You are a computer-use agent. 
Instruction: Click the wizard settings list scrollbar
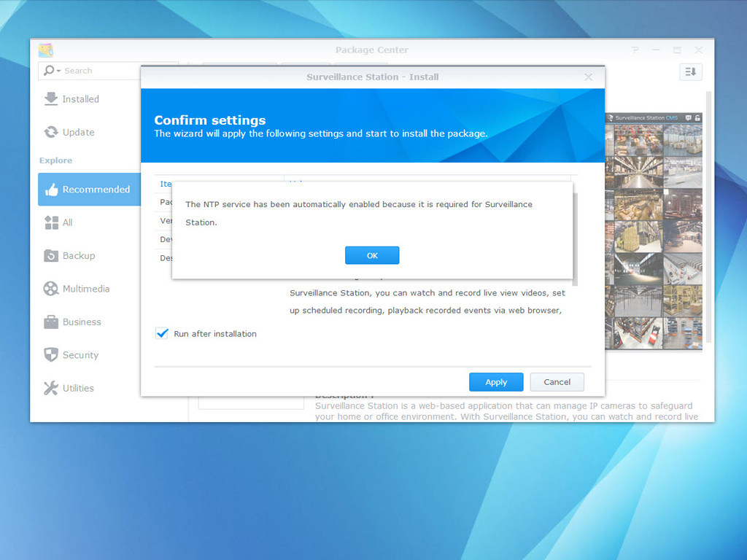[x=575, y=239]
